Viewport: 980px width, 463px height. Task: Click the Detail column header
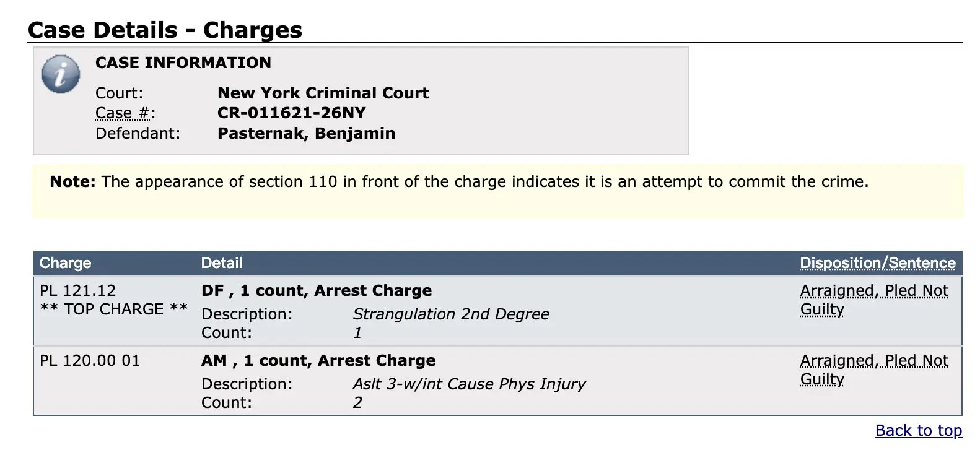pos(222,263)
